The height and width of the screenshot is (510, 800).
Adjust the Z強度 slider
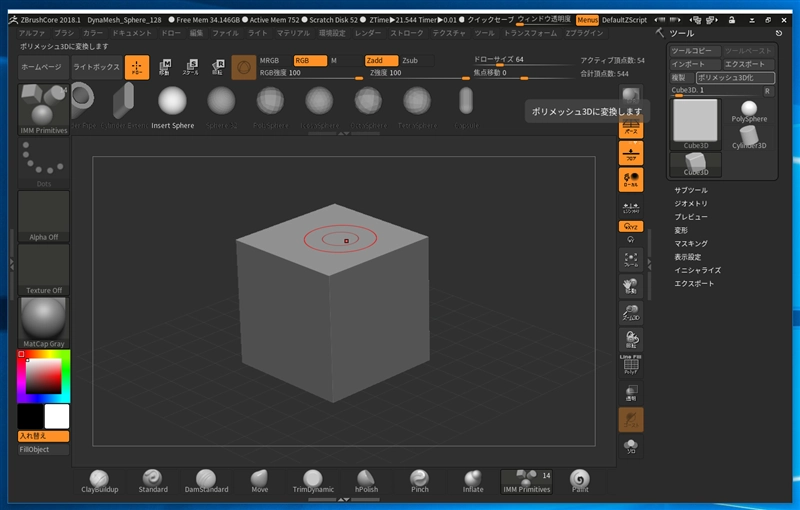click(419, 73)
